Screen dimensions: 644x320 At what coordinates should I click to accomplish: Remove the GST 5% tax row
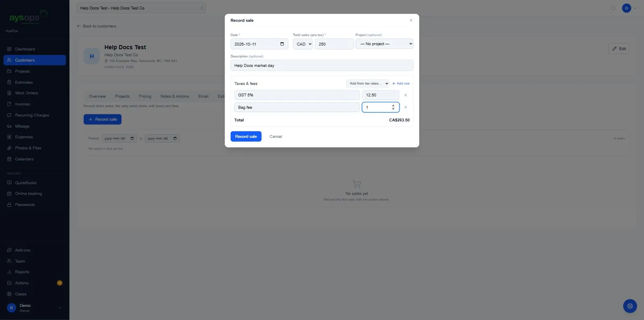point(405,95)
